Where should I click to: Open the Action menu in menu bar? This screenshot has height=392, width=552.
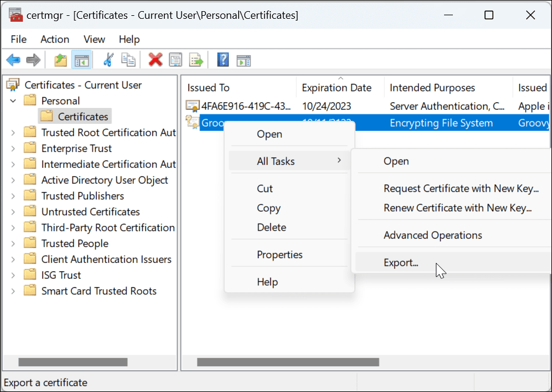(x=55, y=39)
